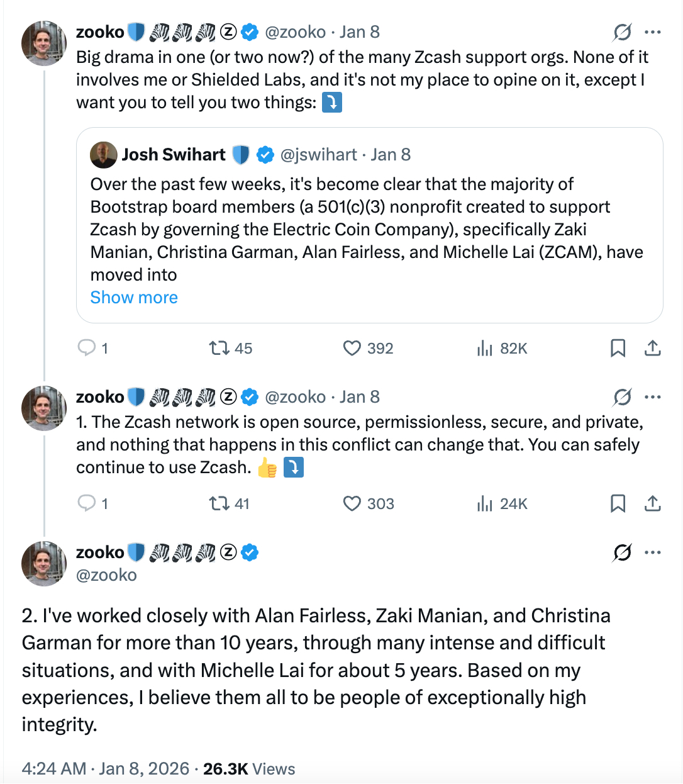Share the first zooko tweet
The width and height of the screenshot is (683, 784).
point(653,348)
